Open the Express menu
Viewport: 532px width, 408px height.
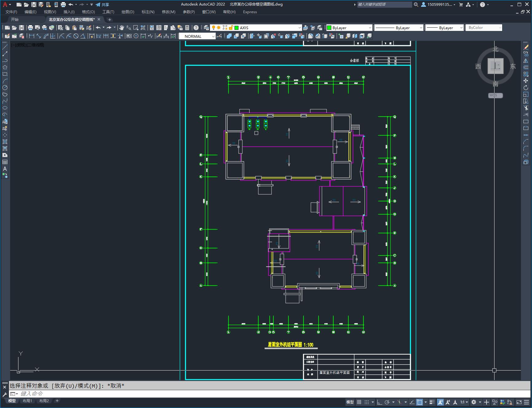pos(250,12)
